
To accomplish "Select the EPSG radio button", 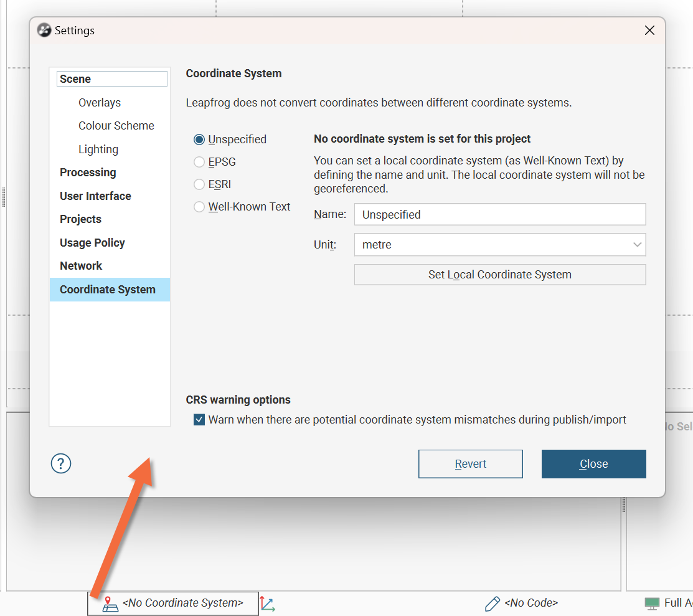I will pos(199,162).
